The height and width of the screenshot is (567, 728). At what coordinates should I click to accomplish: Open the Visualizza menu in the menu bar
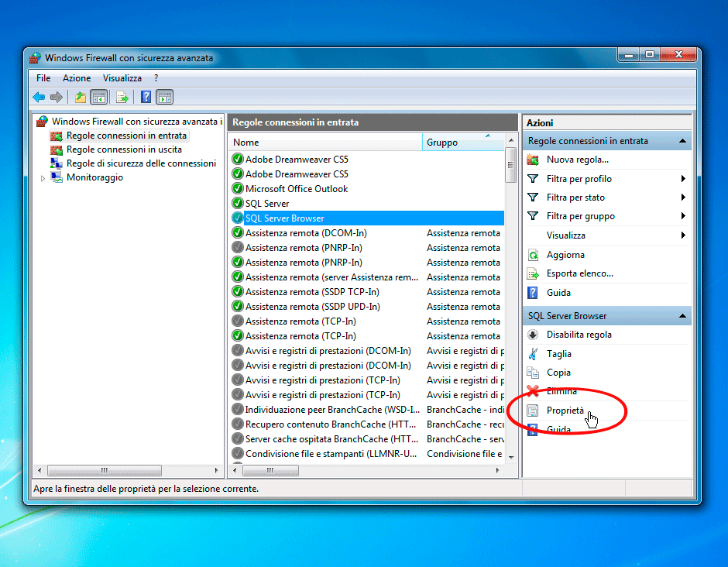tap(122, 78)
